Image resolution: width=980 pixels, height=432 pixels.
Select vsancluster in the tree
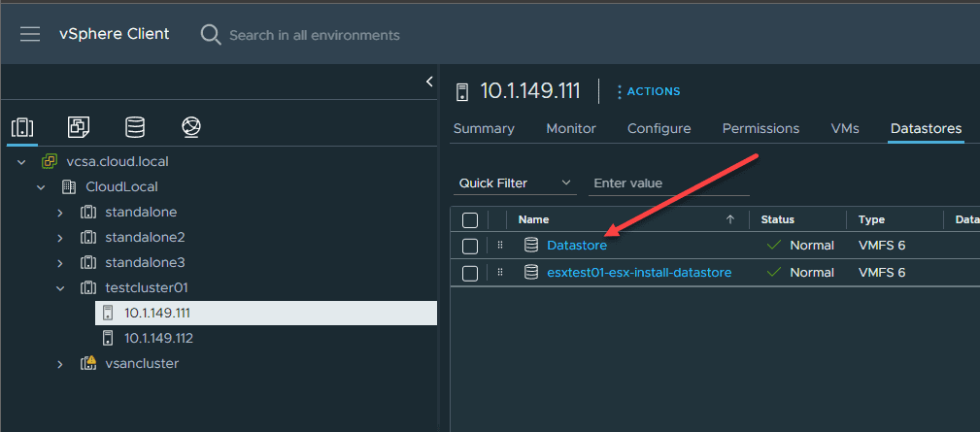coord(142,363)
